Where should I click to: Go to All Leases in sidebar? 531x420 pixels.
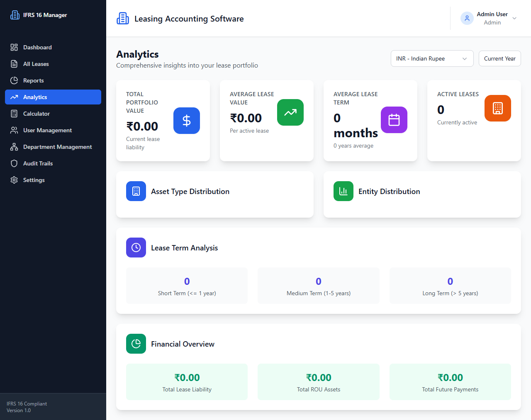point(53,64)
